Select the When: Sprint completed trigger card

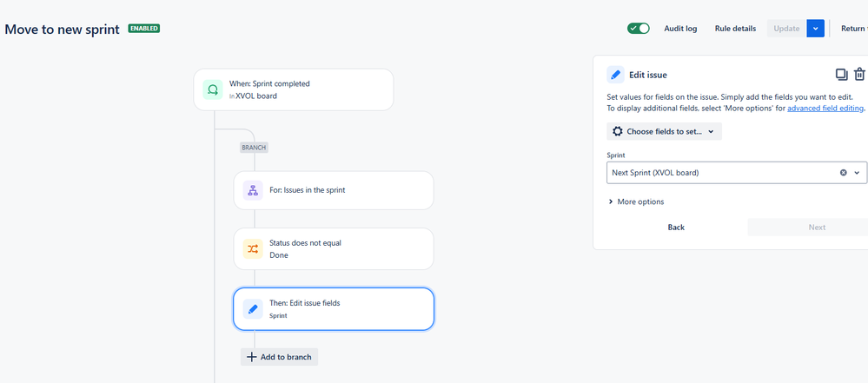(x=294, y=89)
